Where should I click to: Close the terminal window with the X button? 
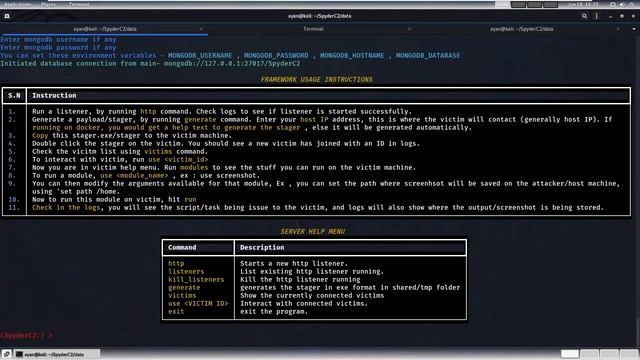click(633, 16)
